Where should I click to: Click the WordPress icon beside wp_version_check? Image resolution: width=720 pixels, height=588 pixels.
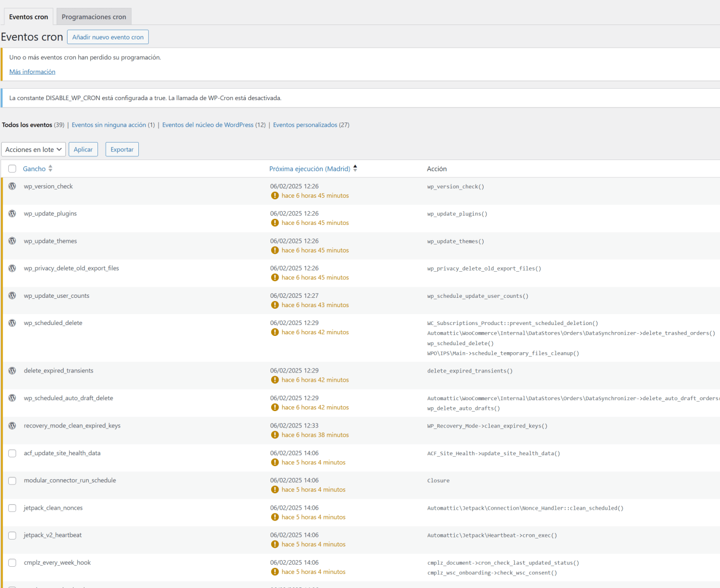(x=12, y=186)
